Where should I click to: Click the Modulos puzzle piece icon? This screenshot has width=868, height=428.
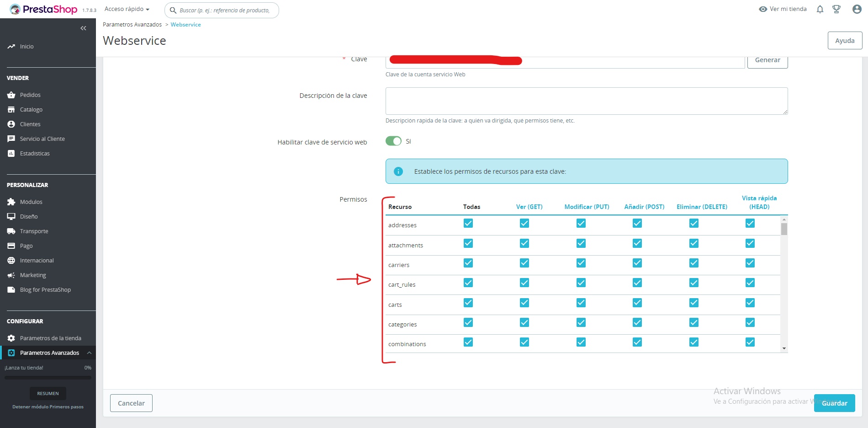(x=11, y=202)
